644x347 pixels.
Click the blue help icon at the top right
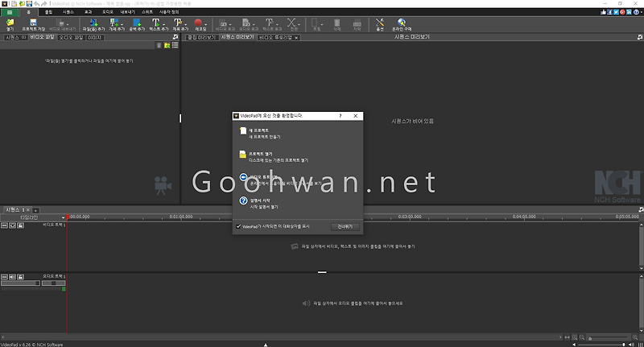click(636, 12)
